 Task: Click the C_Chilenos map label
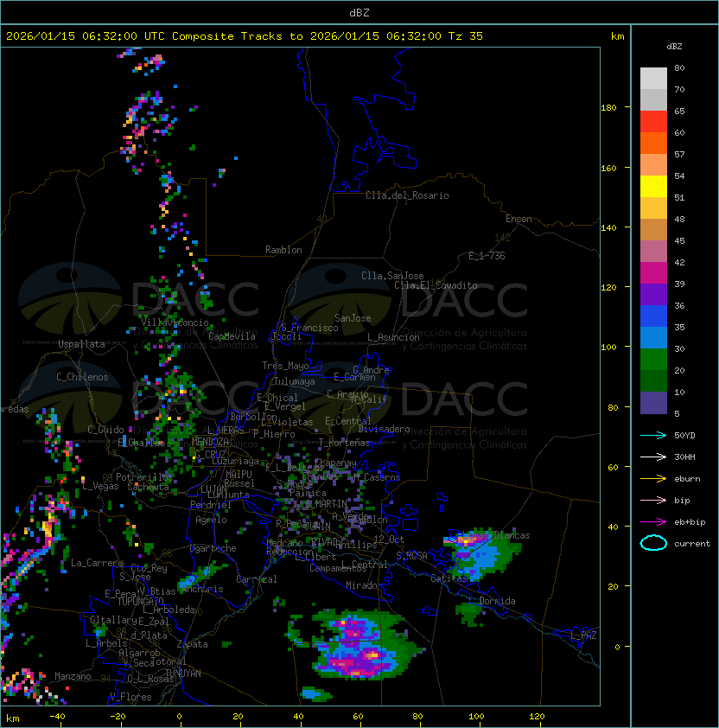tap(82, 376)
